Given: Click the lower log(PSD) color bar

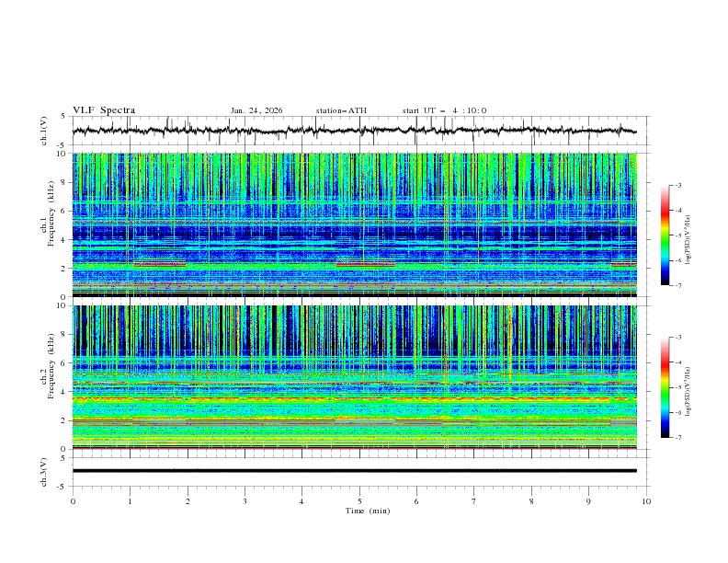Looking at the screenshot, I should click(x=665, y=387).
